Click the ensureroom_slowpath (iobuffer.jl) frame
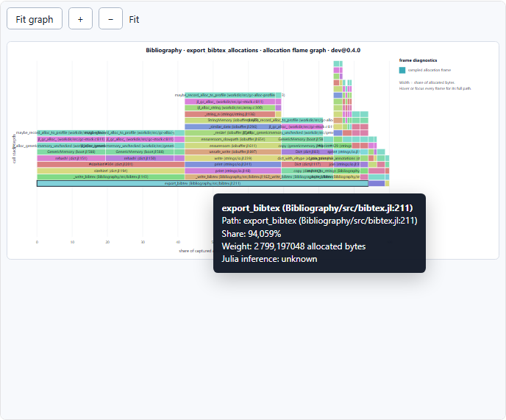Viewport: 506px width, 420px height. point(233,139)
